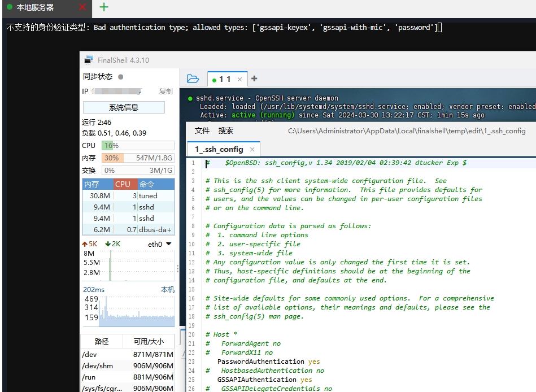The height and width of the screenshot is (392, 536).
Task: Click the 本机 ping link
Action: 168,289
